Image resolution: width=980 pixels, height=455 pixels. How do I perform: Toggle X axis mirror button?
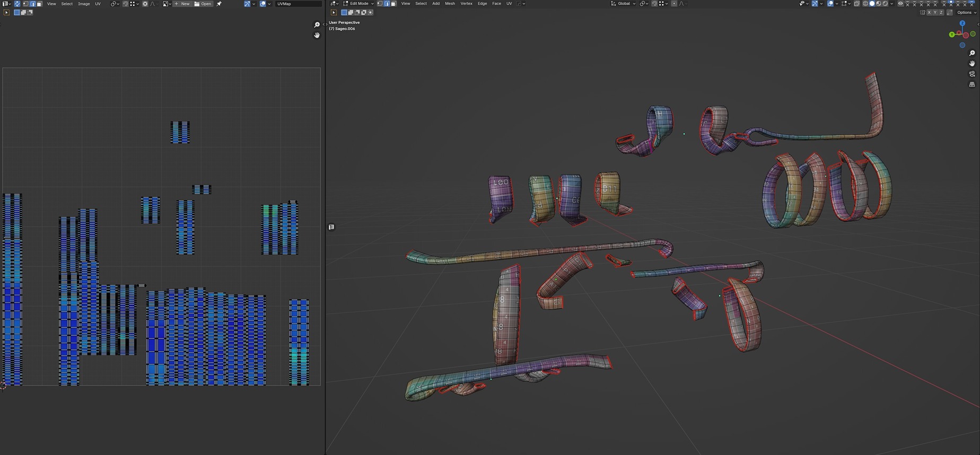[x=929, y=12]
